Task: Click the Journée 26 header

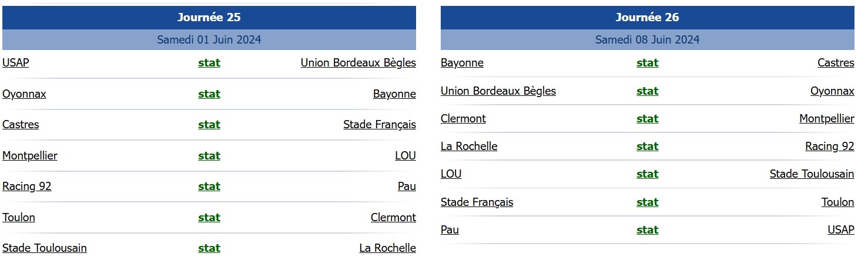Action: pos(647,18)
